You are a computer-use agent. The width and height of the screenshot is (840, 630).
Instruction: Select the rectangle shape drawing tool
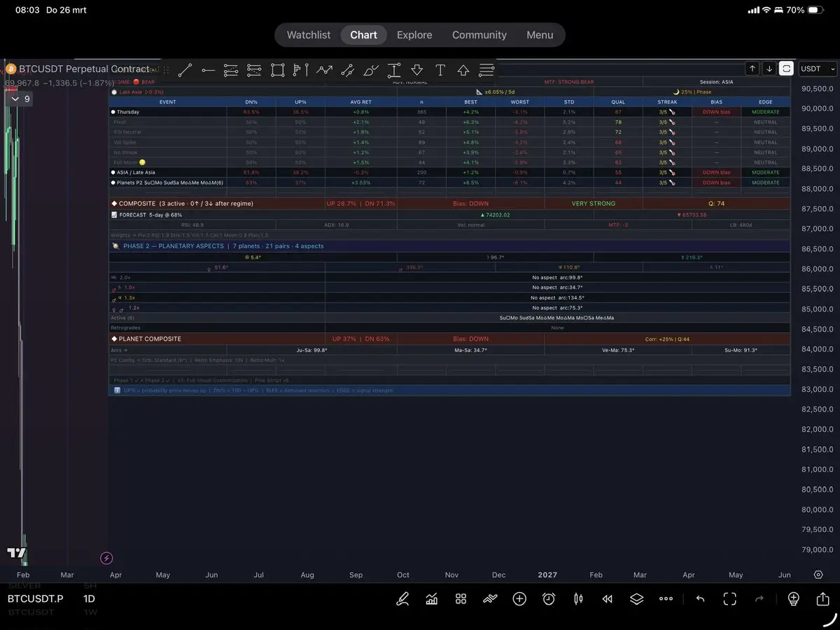(x=277, y=70)
